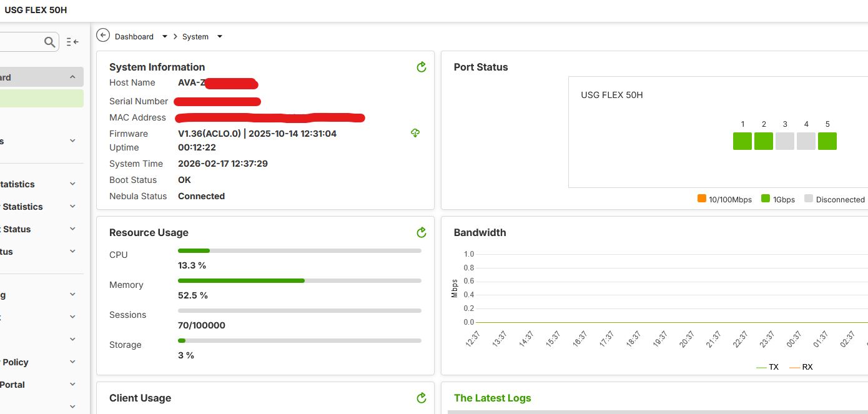Toggle the TX series in Bandwidth legend
This screenshot has height=414, width=868.
[767, 367]
